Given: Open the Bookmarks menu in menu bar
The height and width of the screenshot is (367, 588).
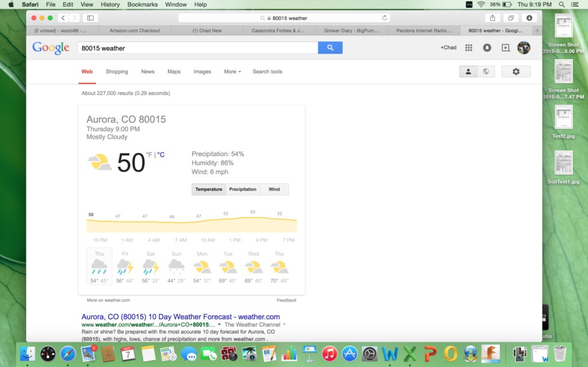Looking at the screenshot, I should 142,4.
